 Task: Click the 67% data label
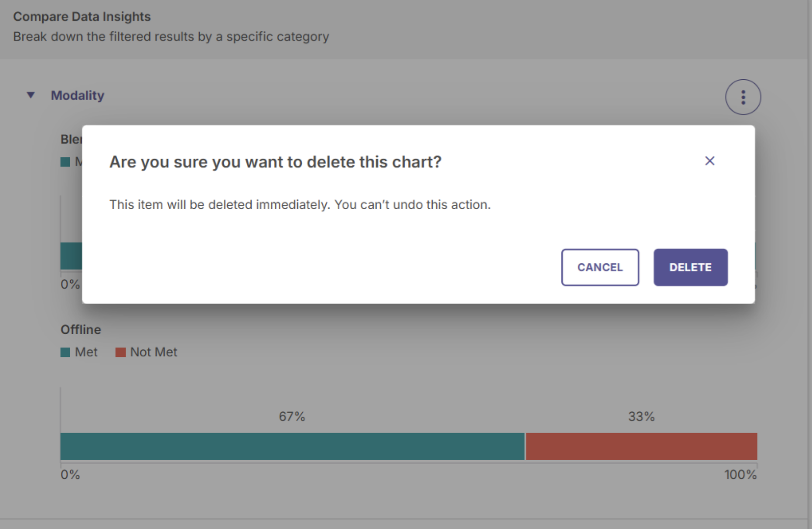[x=292, y=417]
